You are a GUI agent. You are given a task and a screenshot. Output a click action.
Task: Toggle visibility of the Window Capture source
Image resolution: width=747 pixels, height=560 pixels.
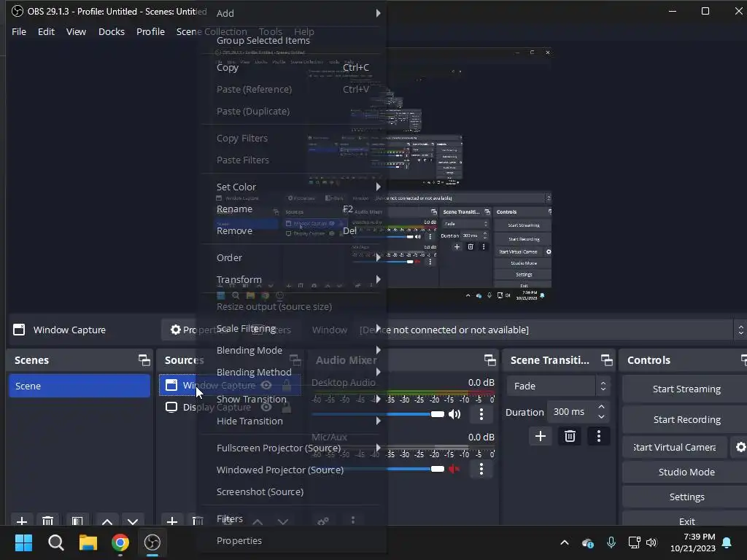[x=266, y=385]
